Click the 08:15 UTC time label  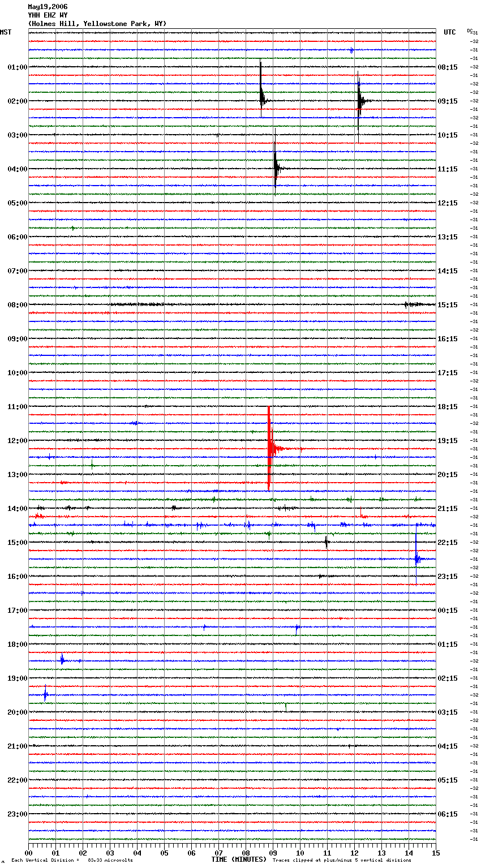448,67
